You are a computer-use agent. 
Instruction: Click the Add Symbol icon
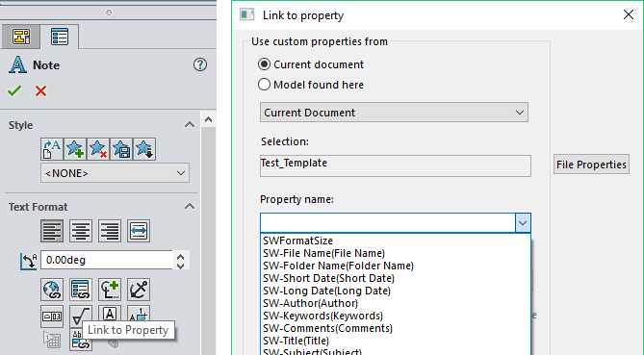coord(110,290)
